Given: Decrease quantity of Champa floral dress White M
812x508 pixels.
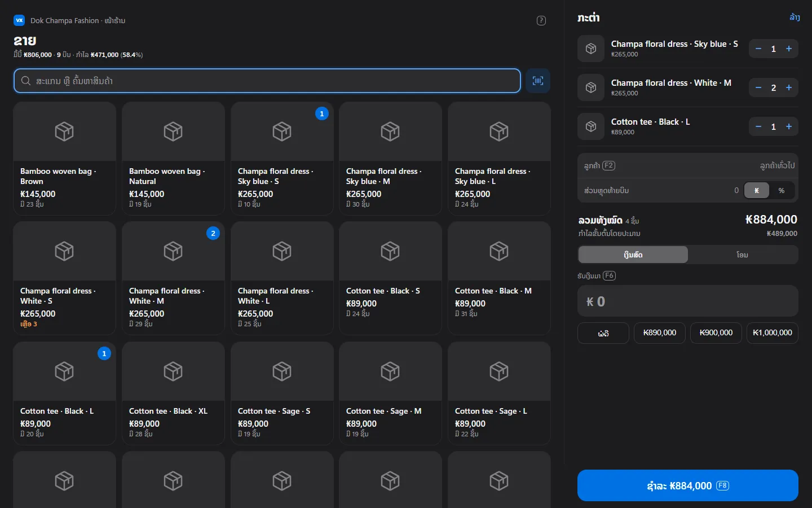Looking at the screenshot, I should 758,87.
